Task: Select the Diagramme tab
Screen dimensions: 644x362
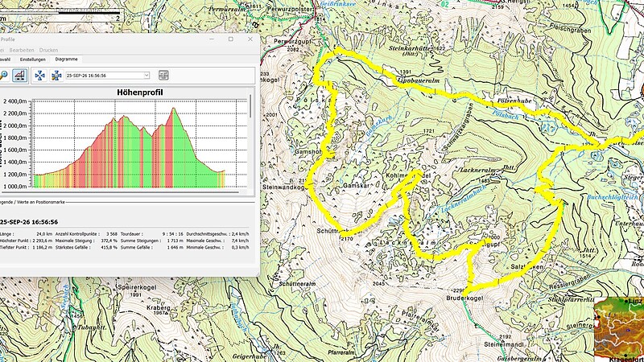Action: (x=67, y=59)
